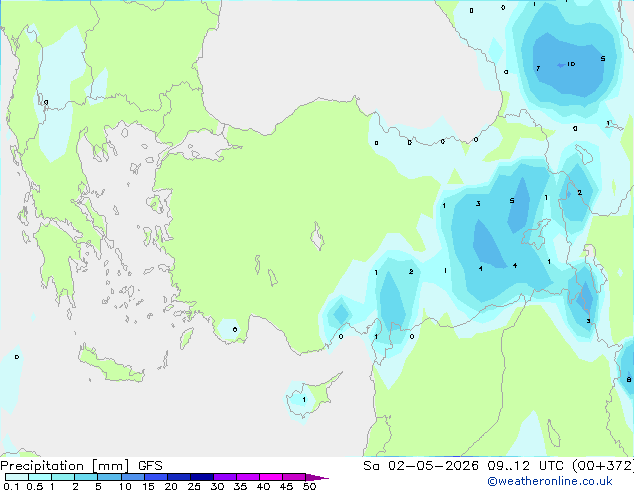Click the 'Precipitation [mm] GFS' title
This screenshot has height=490, width=634.
pos(81,466)
